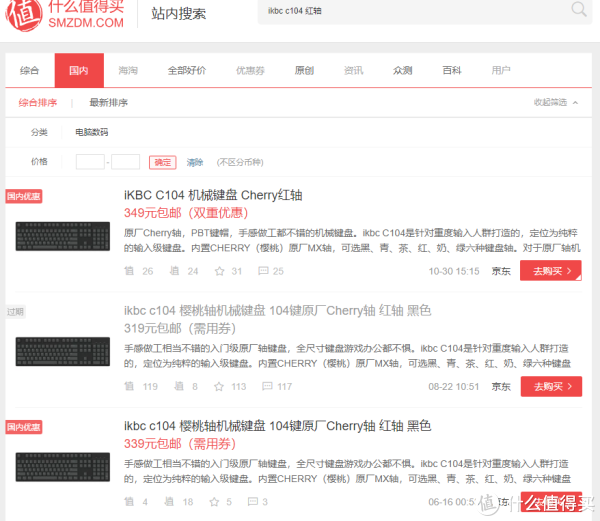Switch sorting to 最新排序
This screenshot has width=600, height=521.
(x=108, y=102)
